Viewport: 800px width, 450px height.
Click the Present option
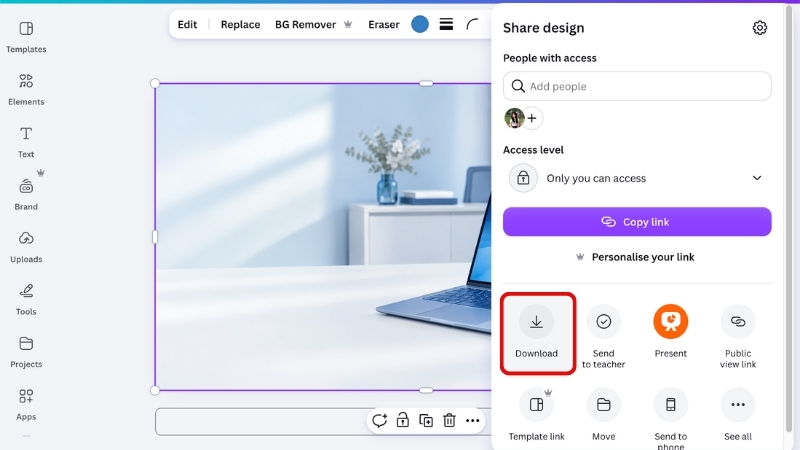tap(671, 331)
